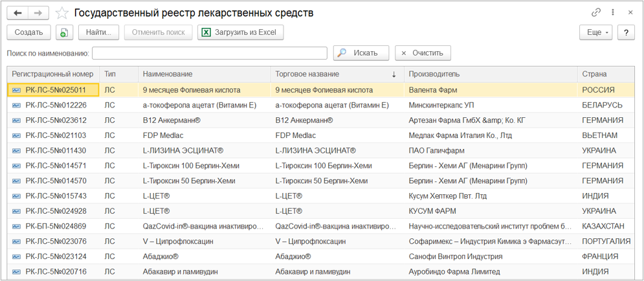
Task: Focus the Поиск по наименованию field
Action: click(210, 53)
